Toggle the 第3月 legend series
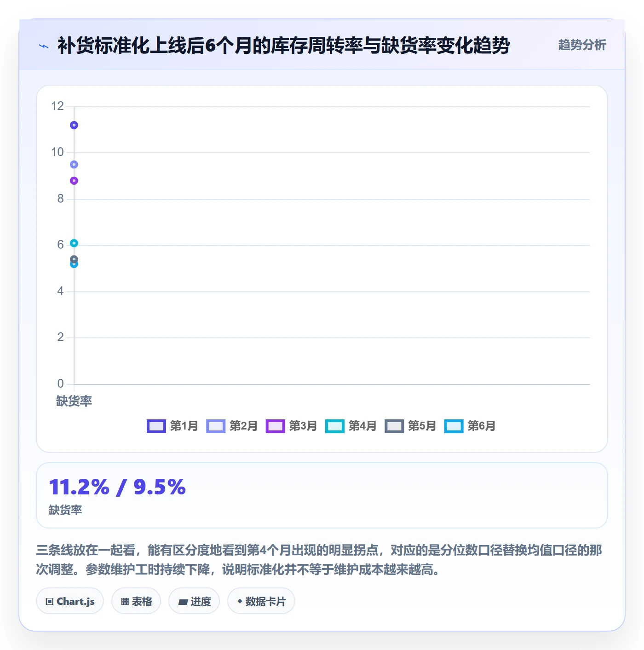The height and width of the screenshot is (650, 644). tap(292, 426)
